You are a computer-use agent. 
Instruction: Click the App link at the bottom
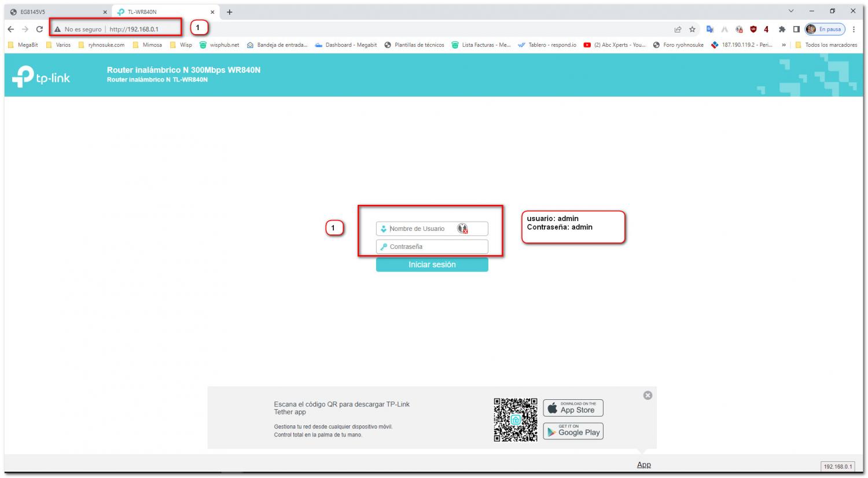pyautogui.click(x=643, y=465)
